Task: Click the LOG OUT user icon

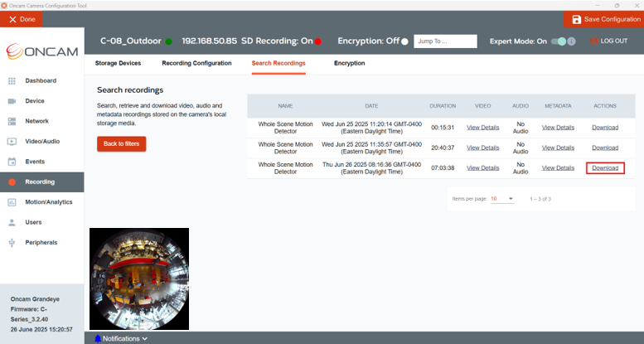Action: pos(594,41)
